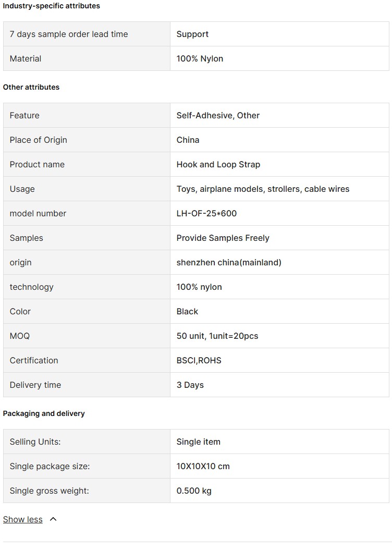Click the Industry-specific attributes heading
Screen dimensions: 392x551
tap(51, 6)
